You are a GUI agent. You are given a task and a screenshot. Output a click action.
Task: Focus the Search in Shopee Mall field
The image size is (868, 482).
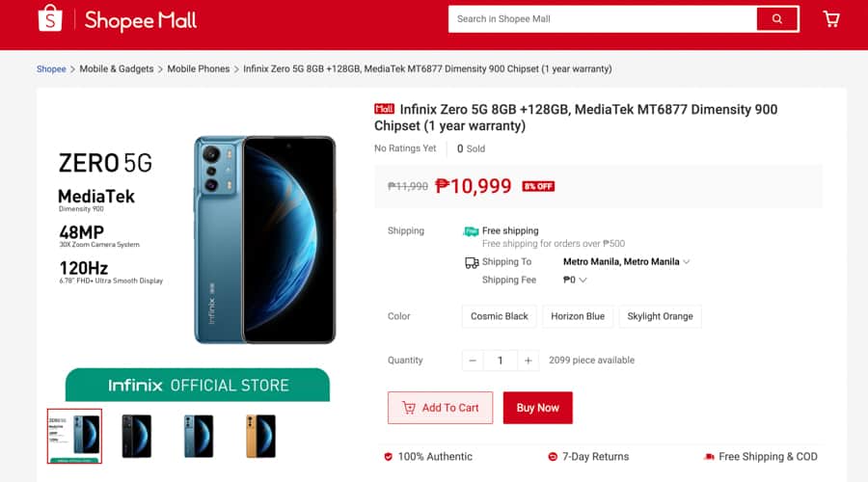(x=603, y=19)
